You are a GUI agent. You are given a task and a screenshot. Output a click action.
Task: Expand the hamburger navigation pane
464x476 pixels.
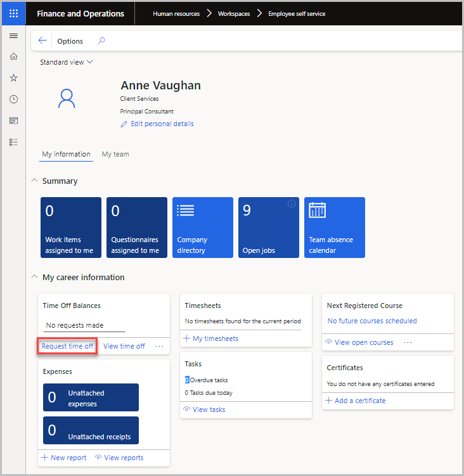(13, 36)
